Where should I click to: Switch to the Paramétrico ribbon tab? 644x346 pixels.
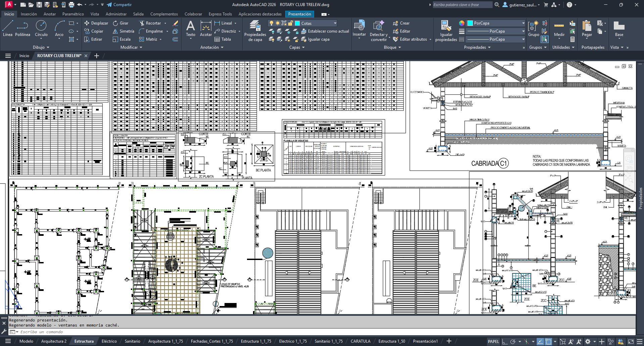73,14
